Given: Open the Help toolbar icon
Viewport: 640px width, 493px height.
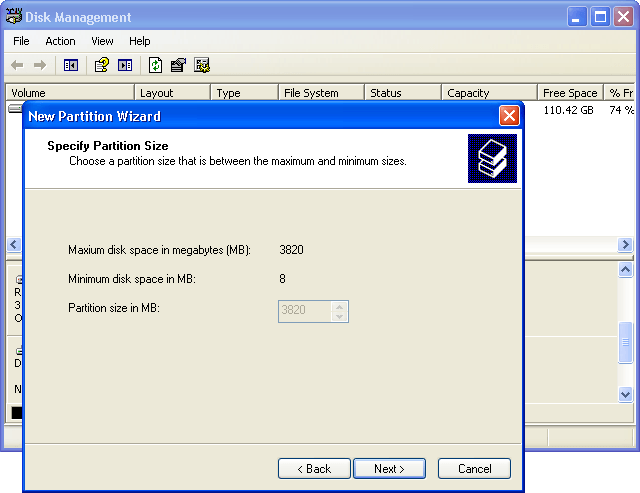Looking at the screenshot, I should 102,65.
